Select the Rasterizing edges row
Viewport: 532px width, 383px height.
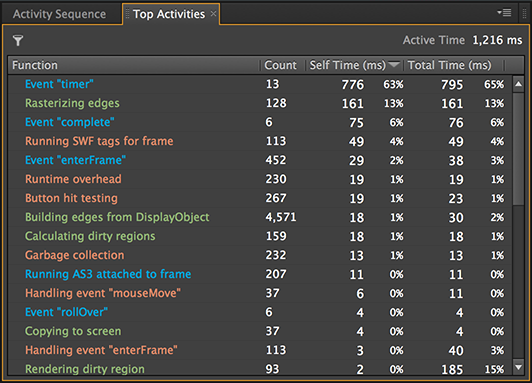tap(260, 103)
